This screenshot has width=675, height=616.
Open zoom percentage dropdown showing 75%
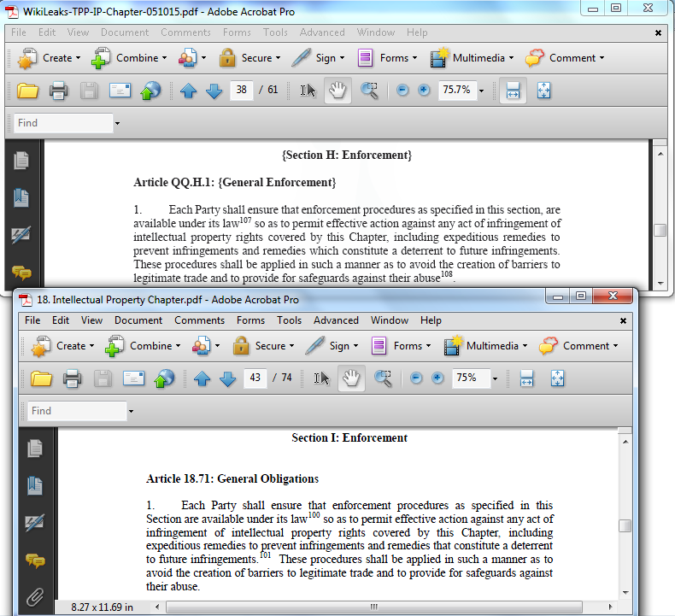pyautogui.click(x=495, y=378)
